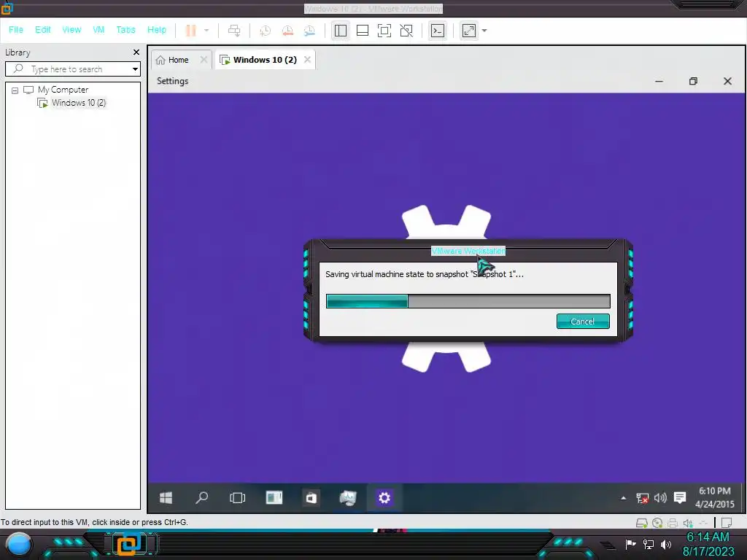Click the Take Snapshot toolbar icon
This screenshot has width=747, height=560.
click(x=265, y=31)
